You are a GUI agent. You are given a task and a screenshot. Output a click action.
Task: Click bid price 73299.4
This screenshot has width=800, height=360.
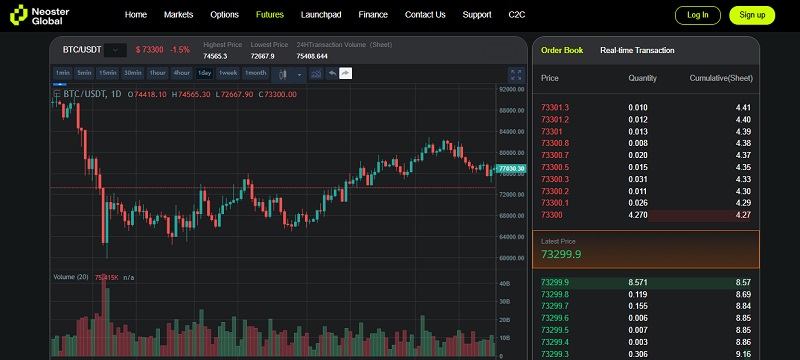(555, 342)
